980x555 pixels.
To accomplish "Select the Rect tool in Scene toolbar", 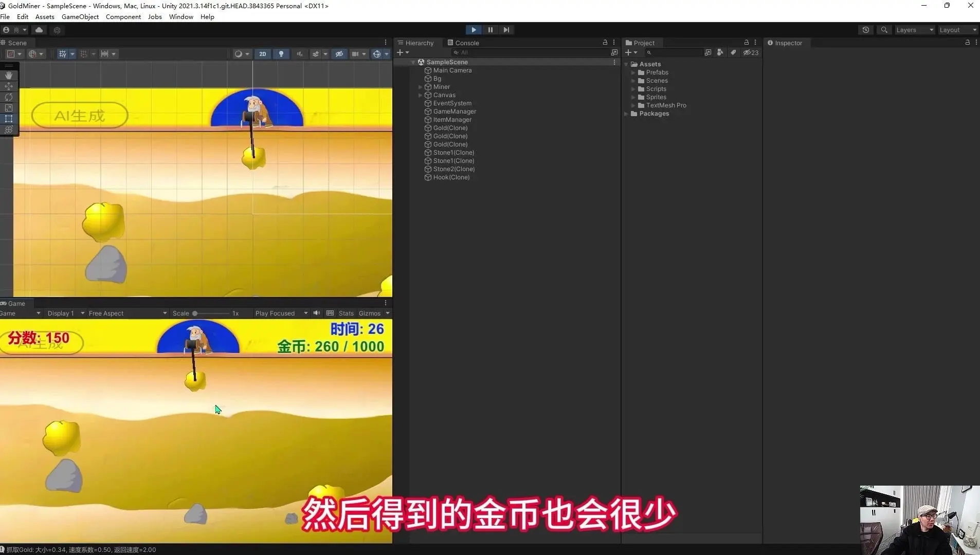I will click(9, 119).
